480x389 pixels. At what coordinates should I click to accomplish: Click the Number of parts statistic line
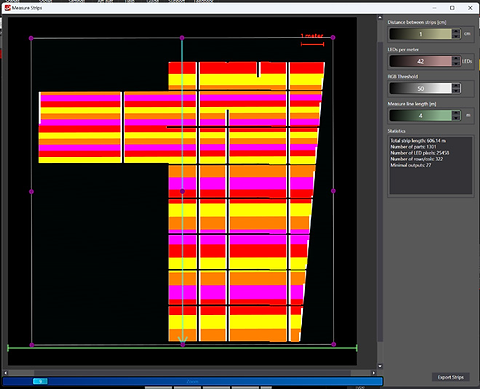point(413,147)
